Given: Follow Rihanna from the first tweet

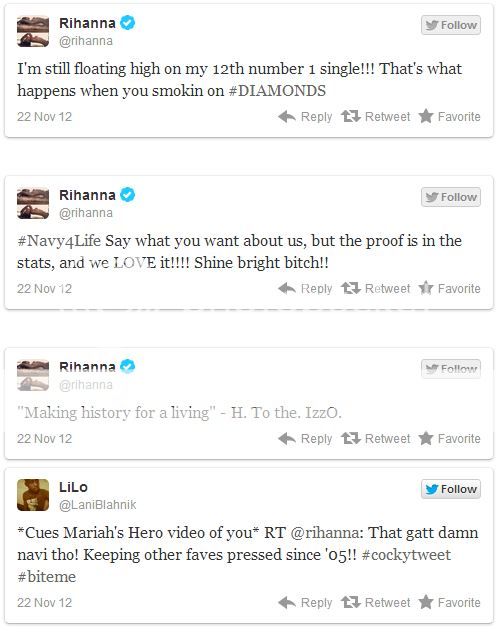Looking at the screenshot, I should click(x=451, y=25).
